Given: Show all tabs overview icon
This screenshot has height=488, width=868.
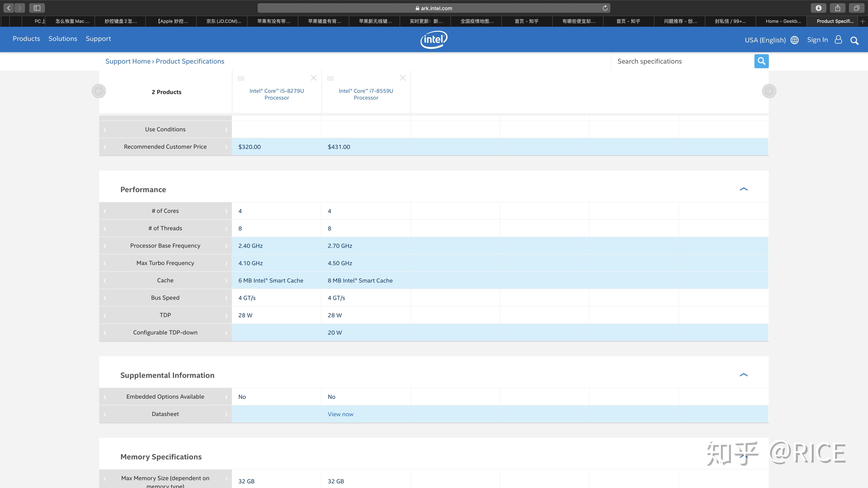Looking at the screenshot, I should pos(857,8).
